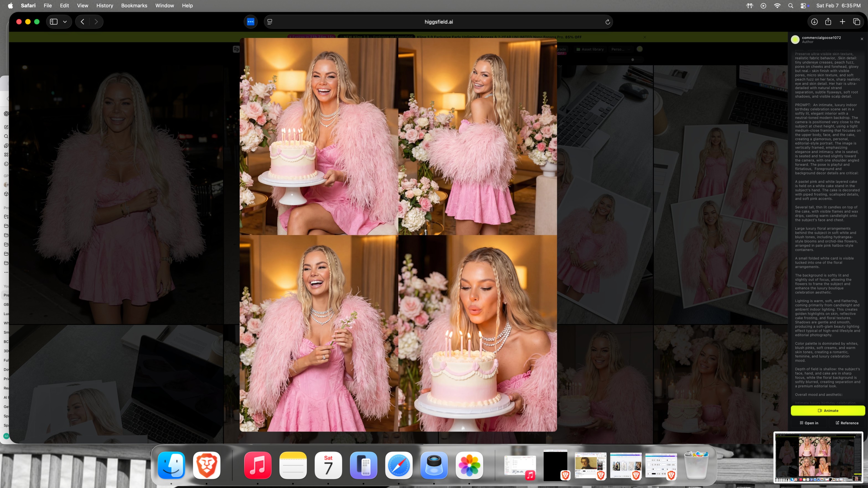Click commercialgoose1072 author avatar
868x488 pixels.
[x=795, y=40]
